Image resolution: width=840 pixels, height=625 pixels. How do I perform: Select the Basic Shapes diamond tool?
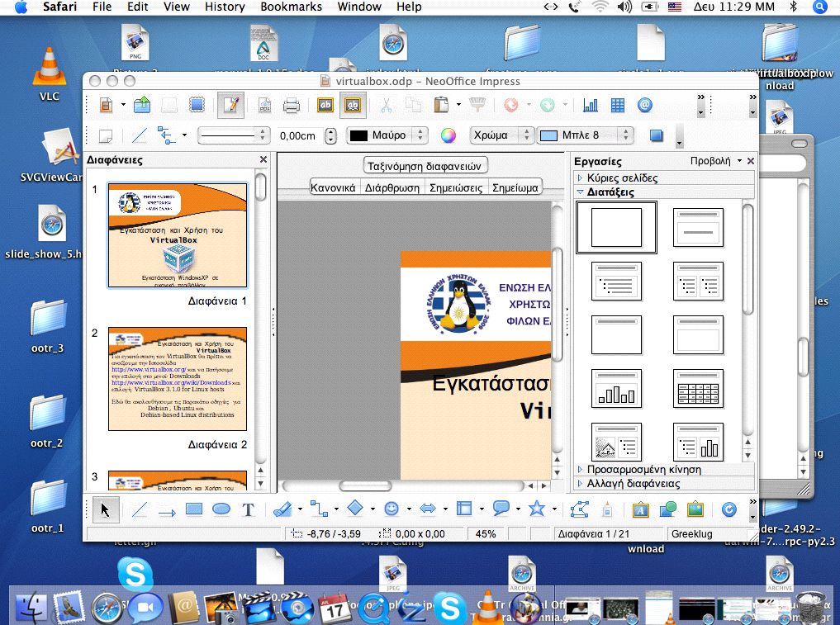[355, 508]
